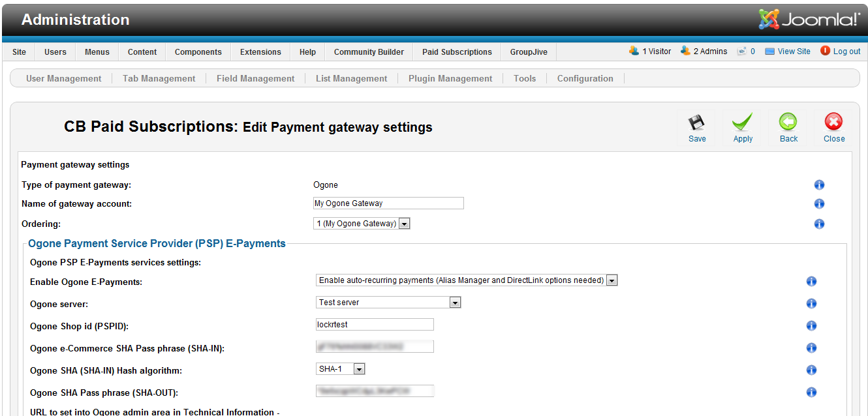Show info for Name of gateway account
Image resolution: width=868 pixels, height=416 pixels.
coord(819,204)
